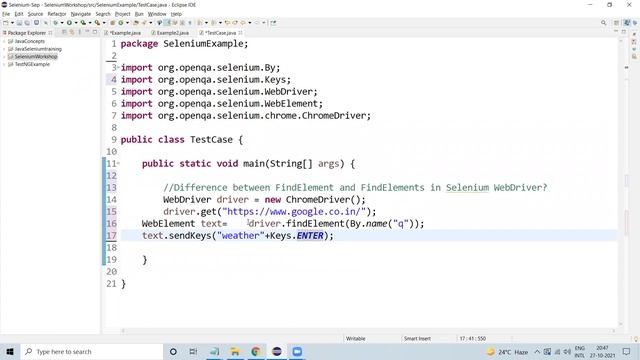Click the Windows taskbar search box
Image resolution: width=640 pixels, height=360 pixels.
pyautogui.click(x=92, y=351)
